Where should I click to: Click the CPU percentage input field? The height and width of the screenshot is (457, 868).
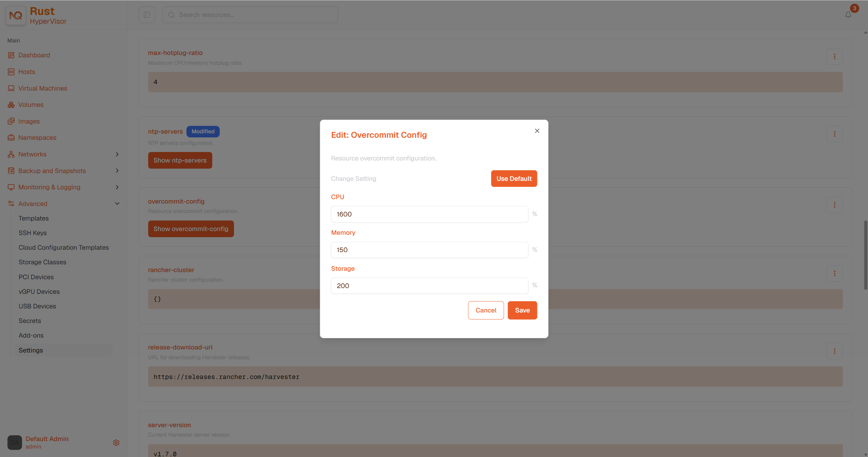click(x=430, y=214)
